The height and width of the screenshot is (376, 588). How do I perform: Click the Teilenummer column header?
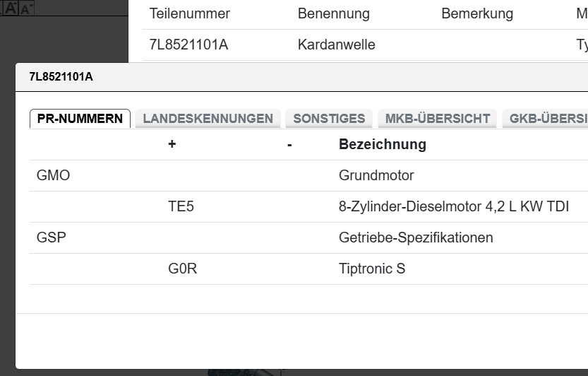pyautogui.click(x=190, y=14)
